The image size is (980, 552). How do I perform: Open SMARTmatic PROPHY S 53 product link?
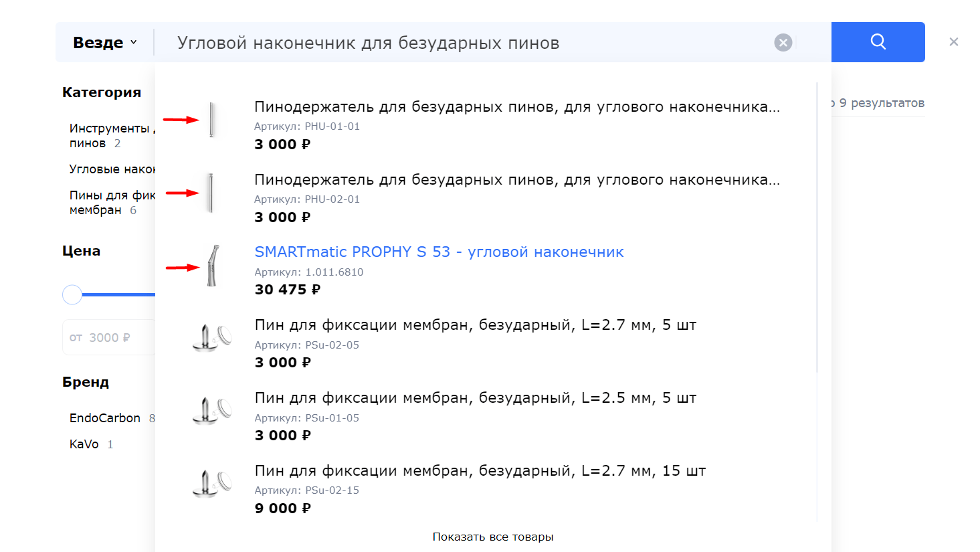click(439, 252)
